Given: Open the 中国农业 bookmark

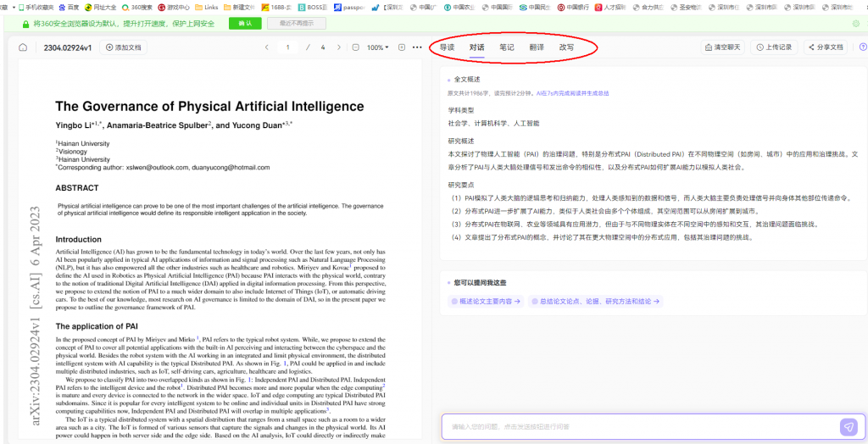Looking at the screenshot, I should [459, 8].
